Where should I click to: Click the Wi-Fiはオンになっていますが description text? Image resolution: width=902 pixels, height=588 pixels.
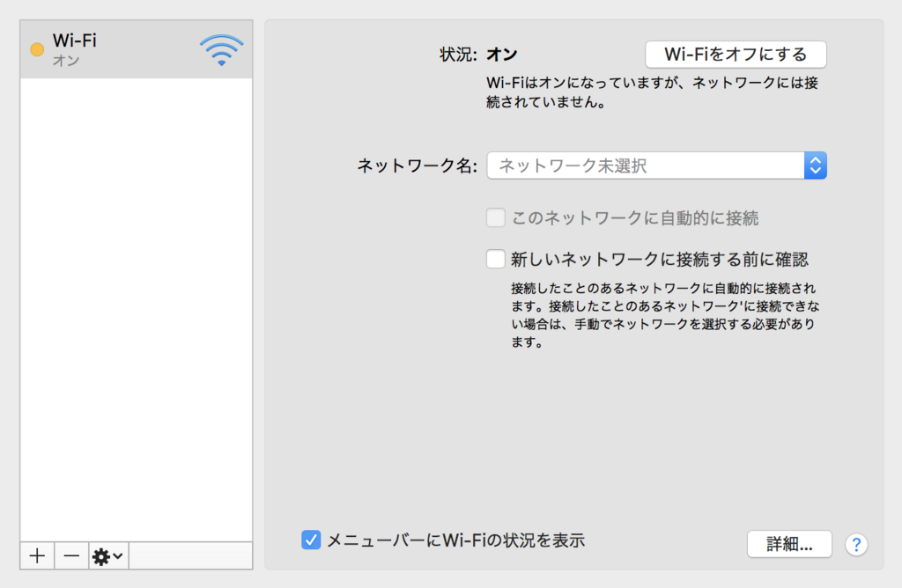coord(653,92)
